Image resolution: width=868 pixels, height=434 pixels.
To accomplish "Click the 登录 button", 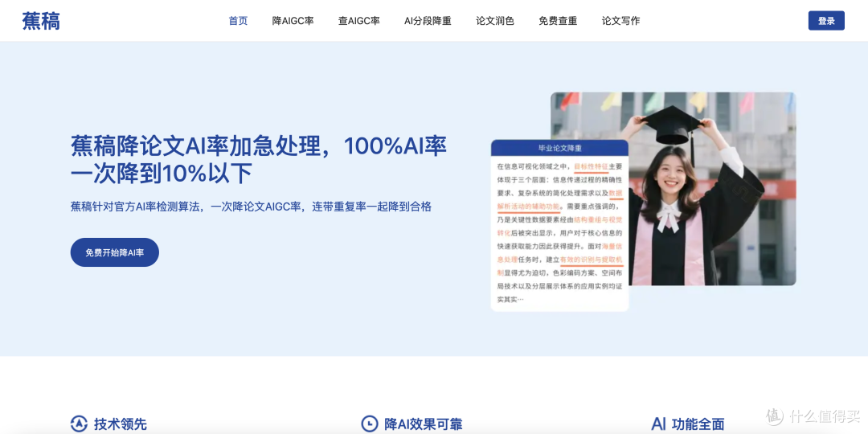I will point(826,20).
